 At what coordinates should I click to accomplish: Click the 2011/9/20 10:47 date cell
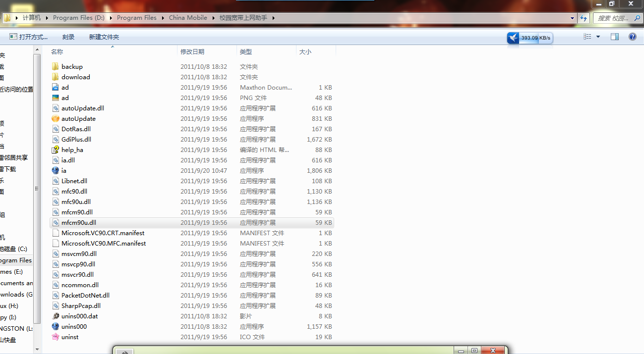pyautogui.click(x=204, y=170)
